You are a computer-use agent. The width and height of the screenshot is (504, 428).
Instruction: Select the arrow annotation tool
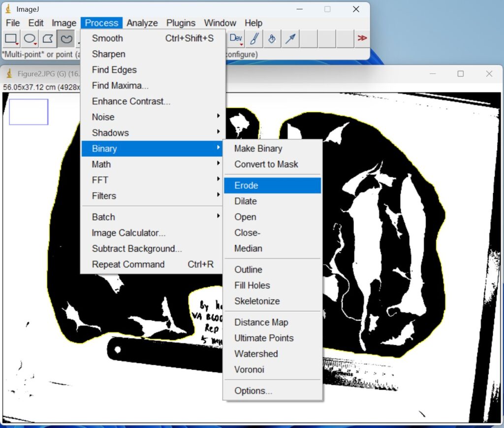[x=290, y=38]
